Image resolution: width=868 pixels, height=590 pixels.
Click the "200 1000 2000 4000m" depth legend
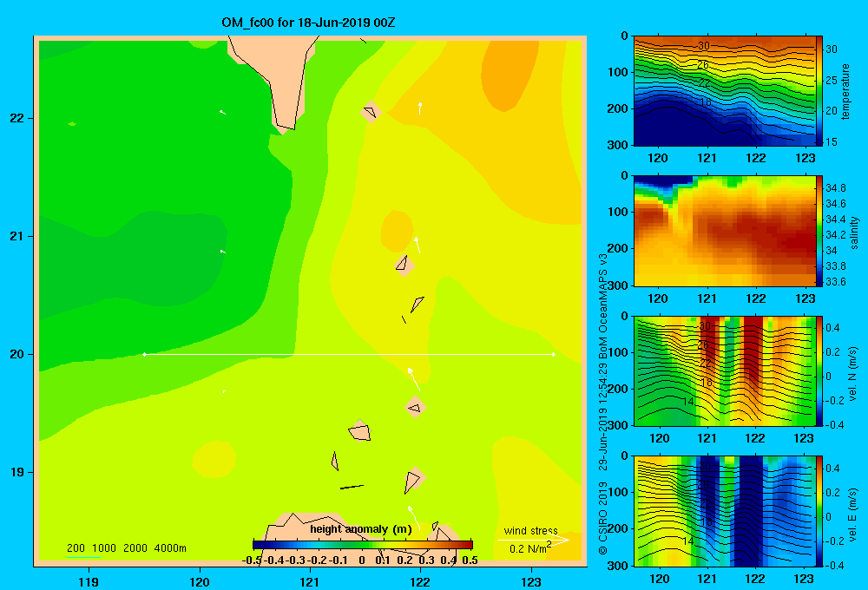tap(126, 548)
